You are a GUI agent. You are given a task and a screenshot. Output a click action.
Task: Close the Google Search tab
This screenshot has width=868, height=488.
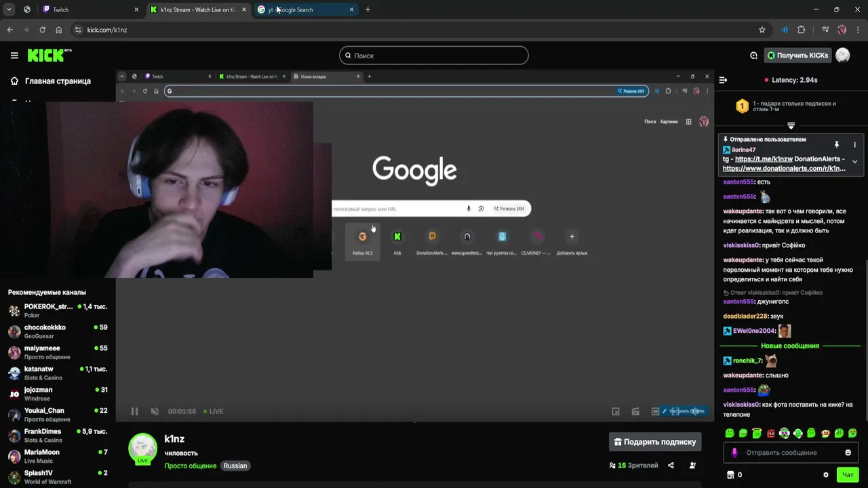pyautogui.click(x=351, y=9)
